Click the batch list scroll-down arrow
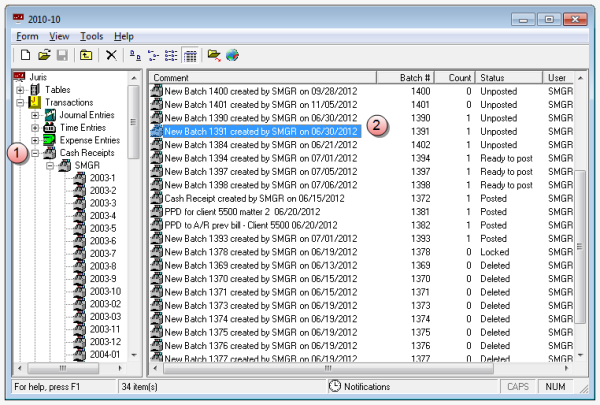 [x=580, y=355]
